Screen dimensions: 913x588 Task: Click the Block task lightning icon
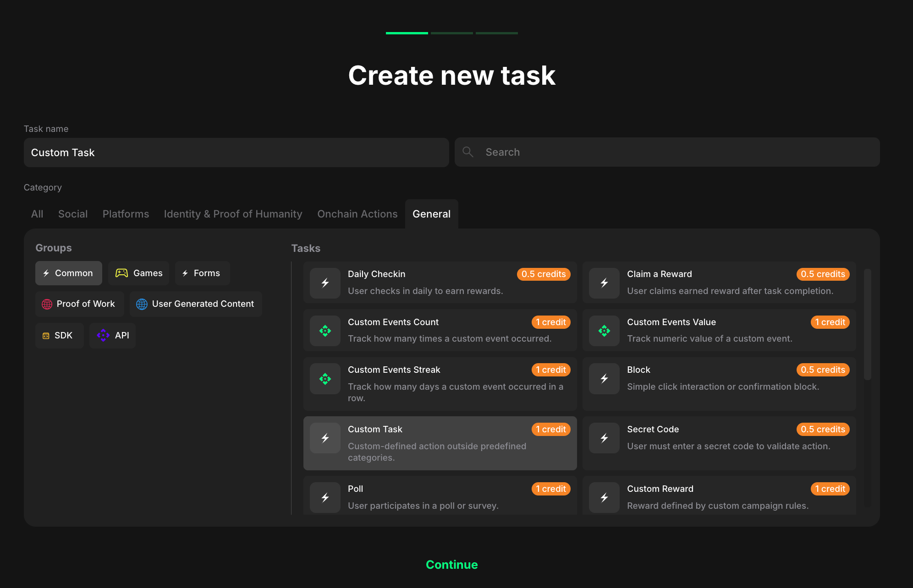(x=604, y=379)
